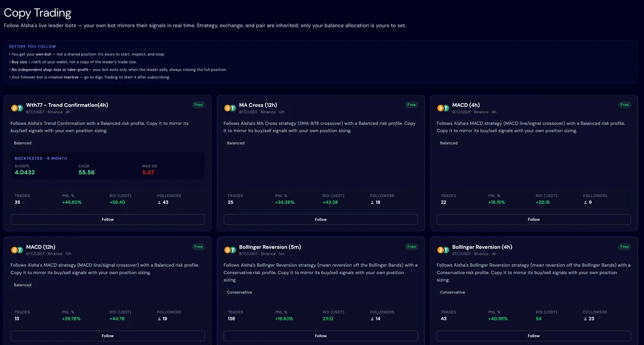Click ROI value 23.12

click(328, 319)
